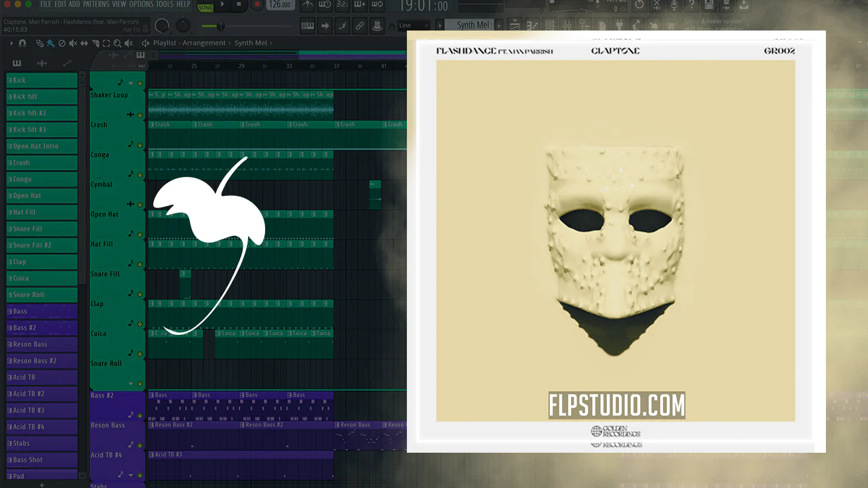Image resolution: width=868 pixels, height=488 pixels.
Task: Click the multilink to controllers chain icon
Action: (360, 26)
